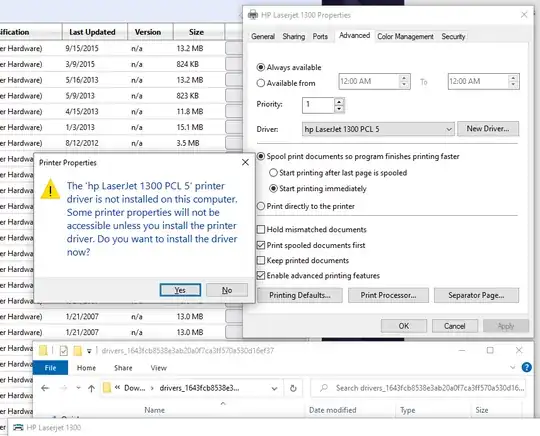Open the Color Management tab
This screenshot has height=436, width=540.
[405, 36]
